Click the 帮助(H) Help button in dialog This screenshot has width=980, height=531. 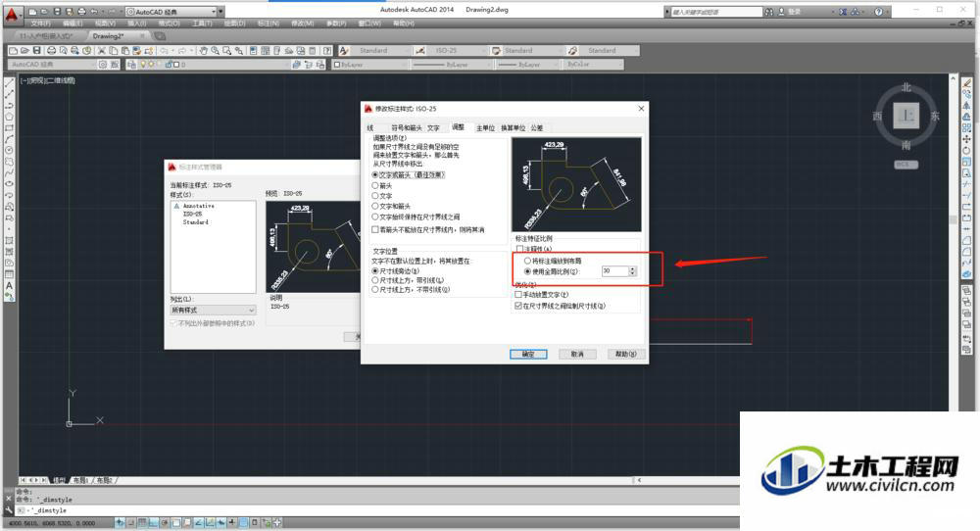coord(625,355)
